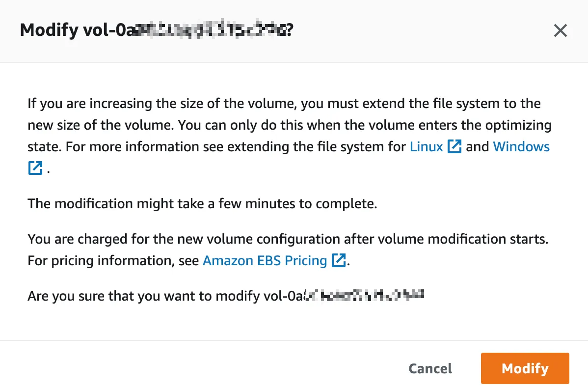
Task: Confirm with the Modify button
Action: [x=525, y=368]
